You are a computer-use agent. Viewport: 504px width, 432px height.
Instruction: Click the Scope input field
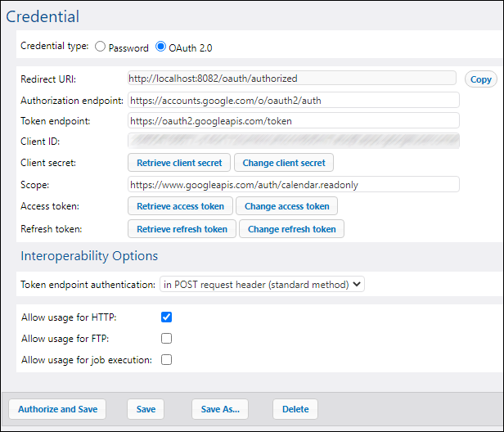(293, 184)
